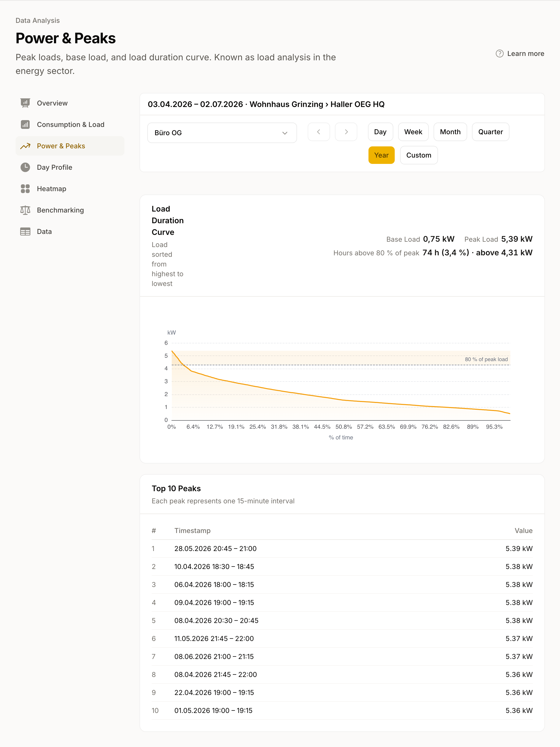560x747 pixels.
Task: Click the Data table icon
Action: pyautogui.click(x=25, y=232)
